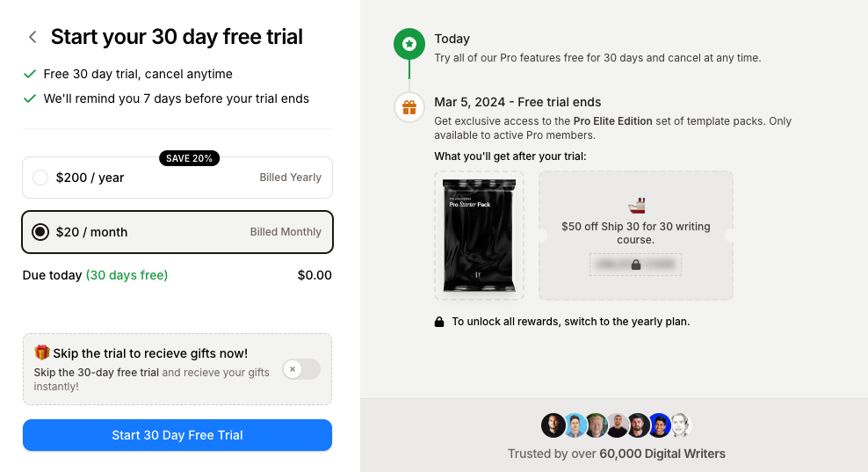Image resolution: width=868 pixels, height=472 pixels.
Task: Click the orange gift timeline icon
Action: 409,107
